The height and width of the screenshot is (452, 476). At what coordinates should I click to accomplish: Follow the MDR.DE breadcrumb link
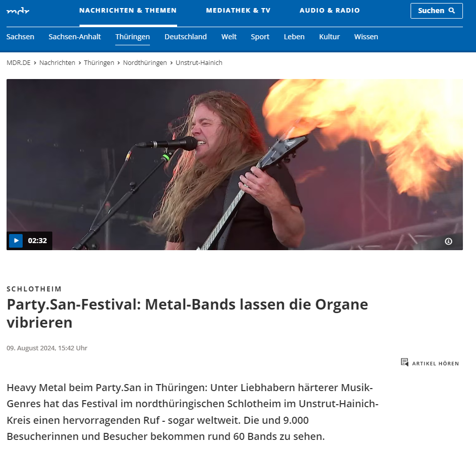(19, 62)
